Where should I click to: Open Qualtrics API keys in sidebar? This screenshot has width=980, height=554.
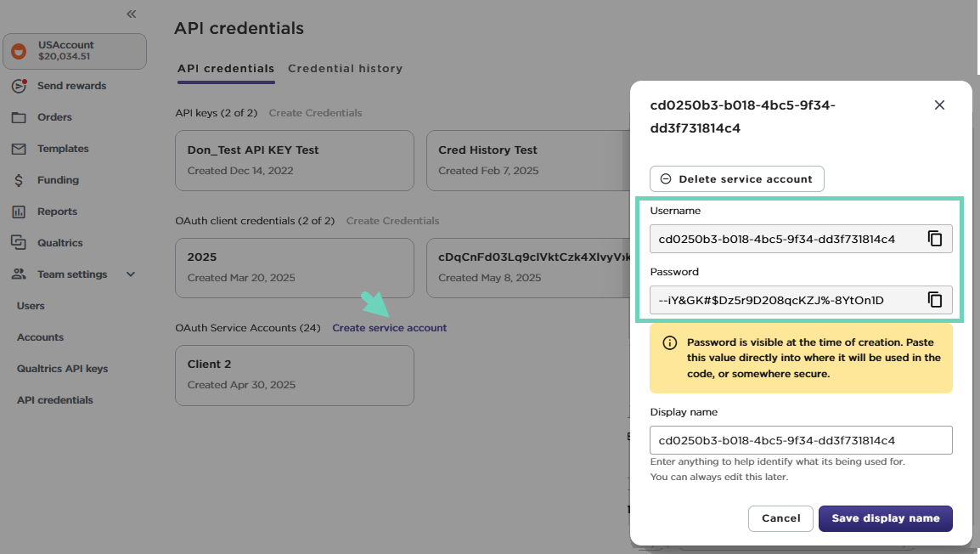(x=62, y=369)
